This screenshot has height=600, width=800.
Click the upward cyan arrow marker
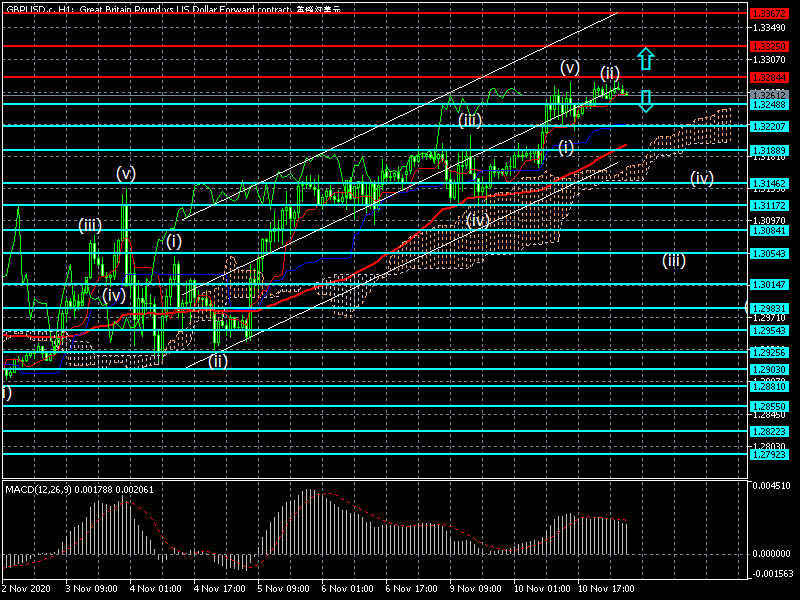pyautogui.click(x=646, y=58)
